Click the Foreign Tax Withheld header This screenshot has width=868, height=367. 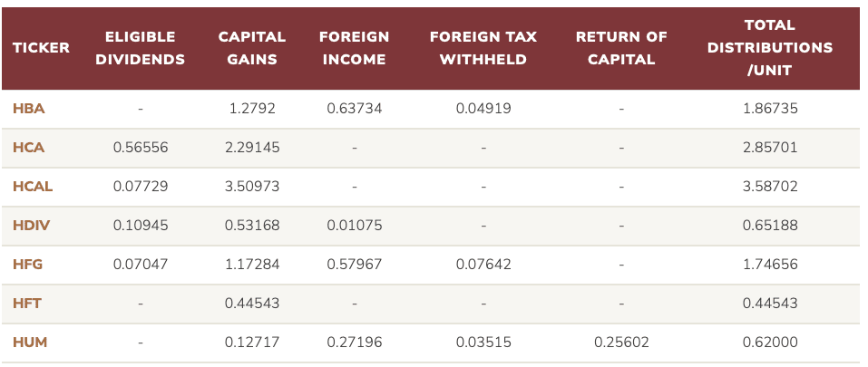483,48
